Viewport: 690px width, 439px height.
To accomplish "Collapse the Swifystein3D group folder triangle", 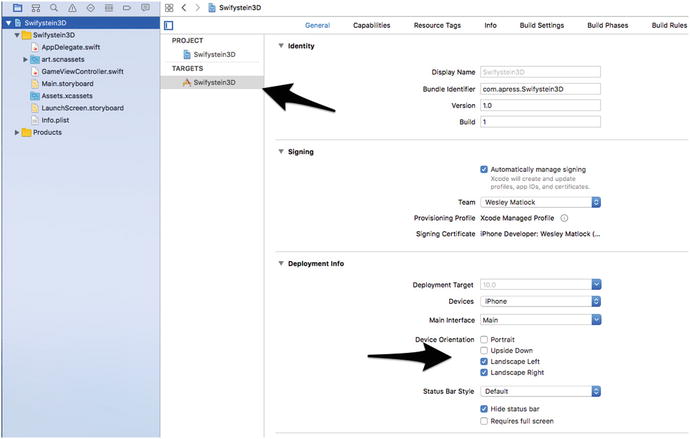I will [17, 35].
